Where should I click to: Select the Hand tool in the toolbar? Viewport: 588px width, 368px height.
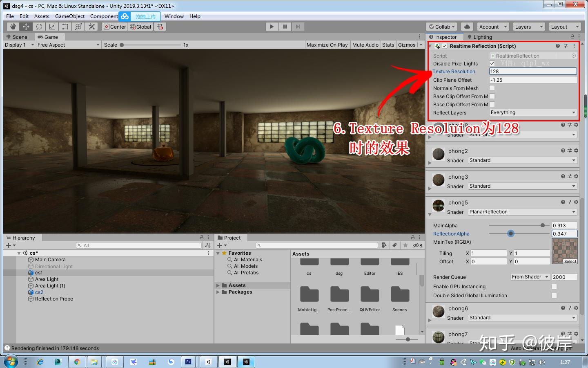pyautogui.click(x=13, y=26)
